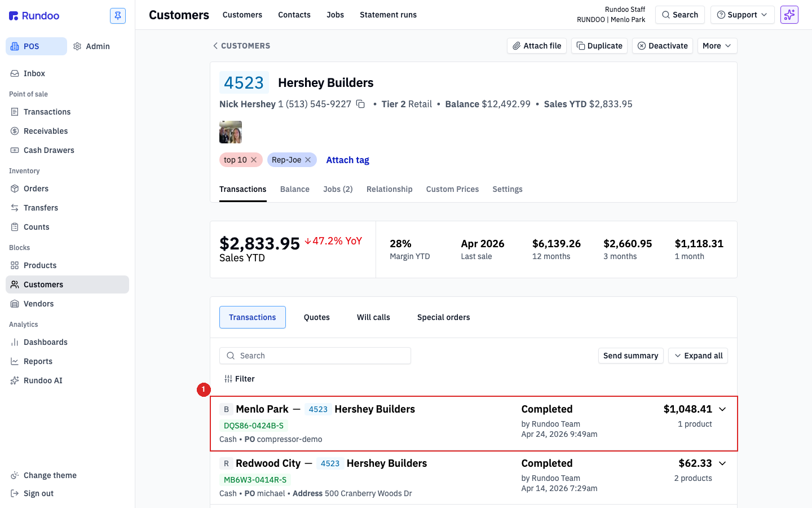The image size is (812, 508).
Task: Open the Relationship tab
Action: (x=390, y=189)
